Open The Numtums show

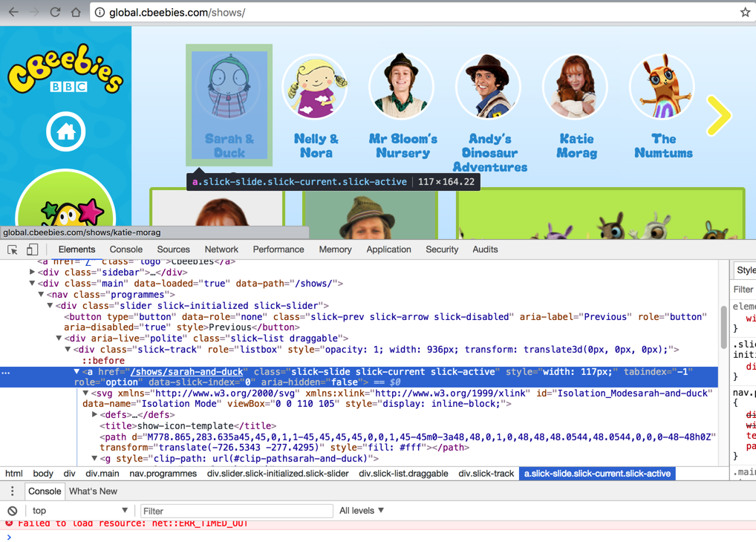tap(663, 106)
